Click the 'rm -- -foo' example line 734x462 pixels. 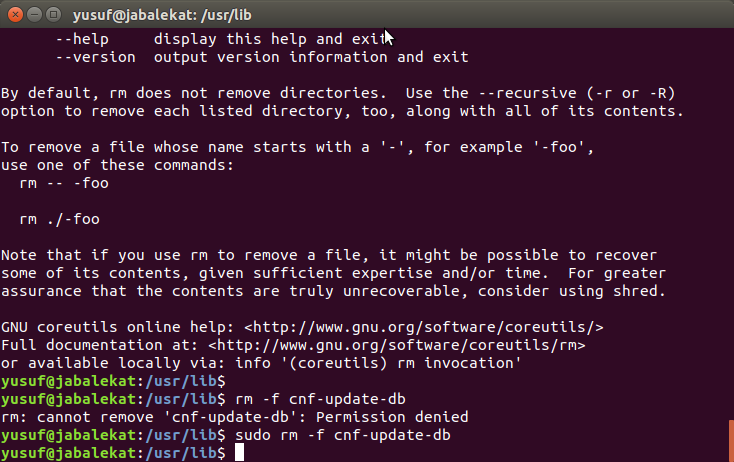click(64, 183)
